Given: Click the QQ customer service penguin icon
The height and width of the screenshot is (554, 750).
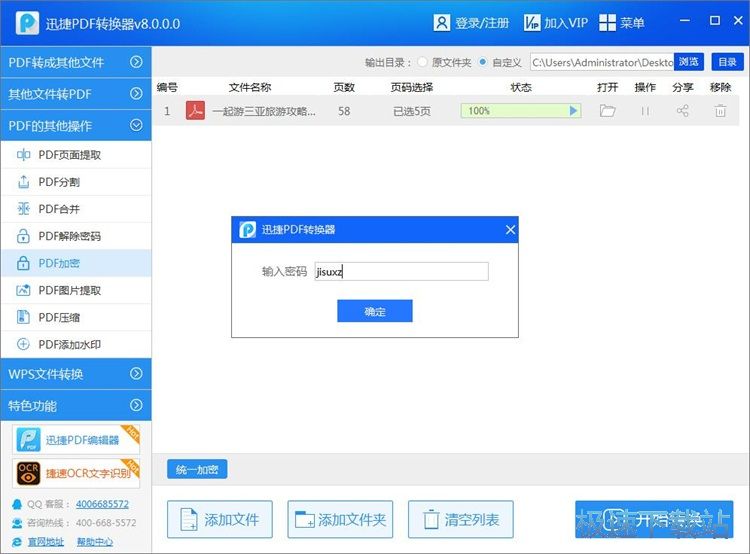Looking at the screenshot, I should click(17, 504).
